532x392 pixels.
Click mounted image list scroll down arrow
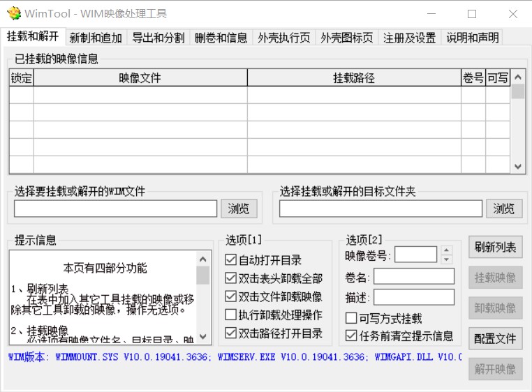pyautogui.click(x=518, y=166)
